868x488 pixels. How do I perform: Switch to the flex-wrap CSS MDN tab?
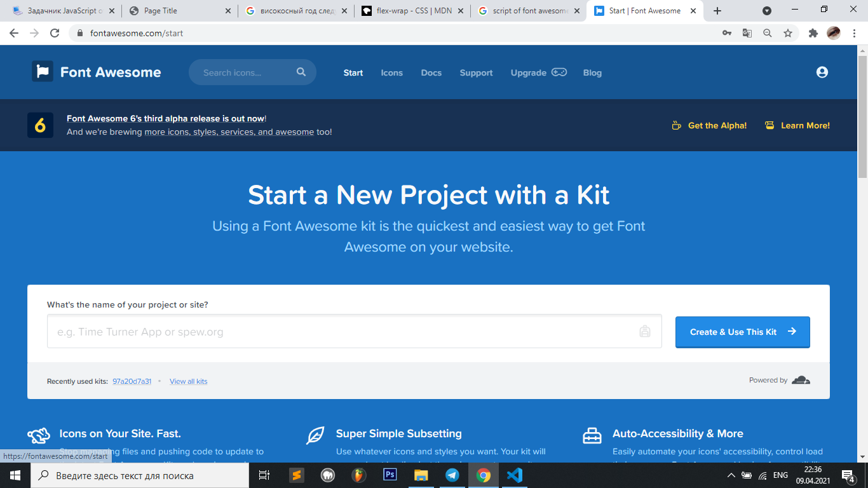(412, 11)
